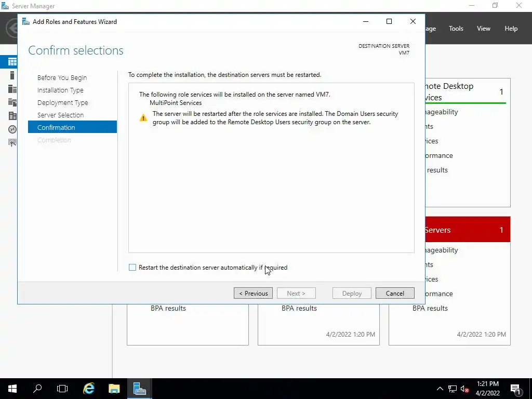This screenshot has height=399, width=532.
Task: Click the muted volume tray icon
Action: pyautogui.click(x=464, y=389)
